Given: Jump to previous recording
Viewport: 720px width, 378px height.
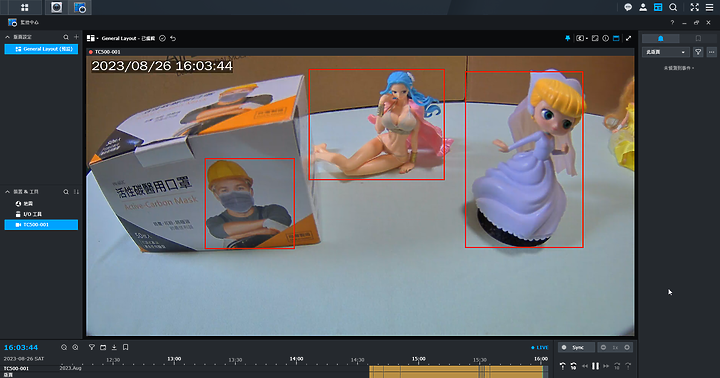Looking at the screenshot, I should (562, 366).
